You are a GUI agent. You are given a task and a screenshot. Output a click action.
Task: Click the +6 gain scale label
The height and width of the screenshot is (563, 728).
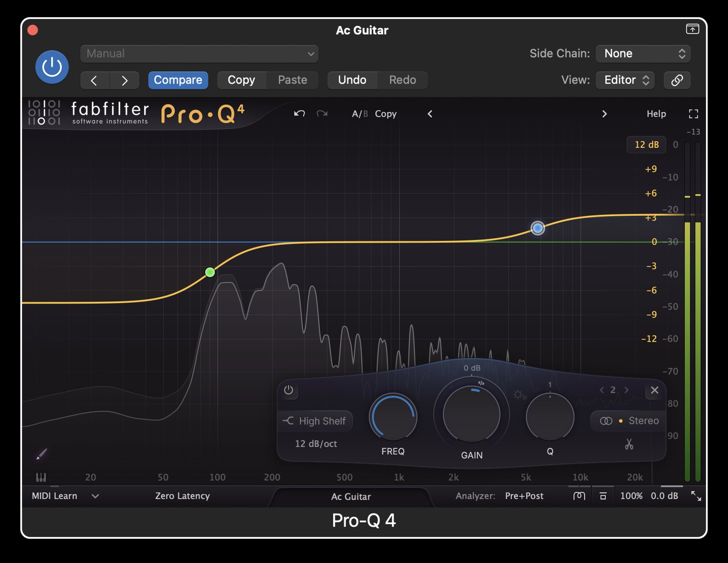click(x=651, y=193)
